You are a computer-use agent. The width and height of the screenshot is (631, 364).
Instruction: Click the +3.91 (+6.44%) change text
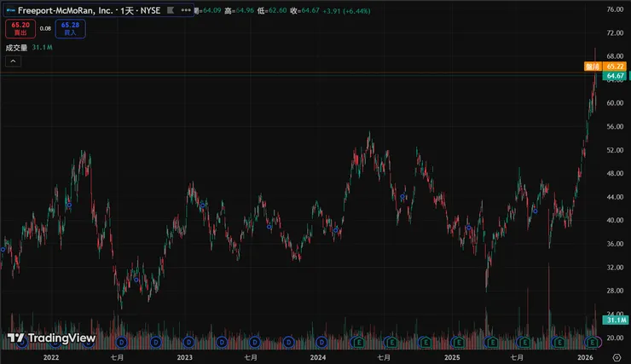(x=346, y=11)
